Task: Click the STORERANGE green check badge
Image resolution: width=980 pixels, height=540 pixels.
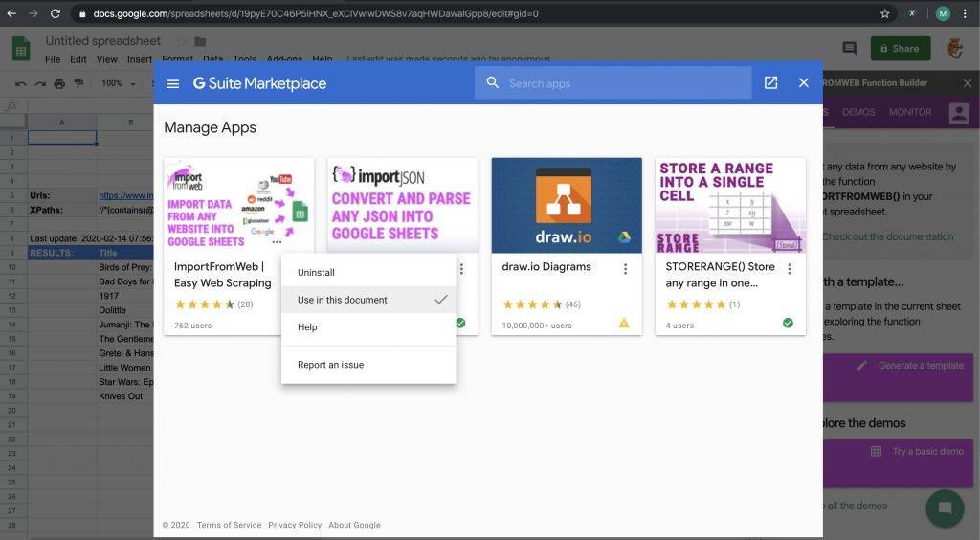Action: tap(789, 323)
